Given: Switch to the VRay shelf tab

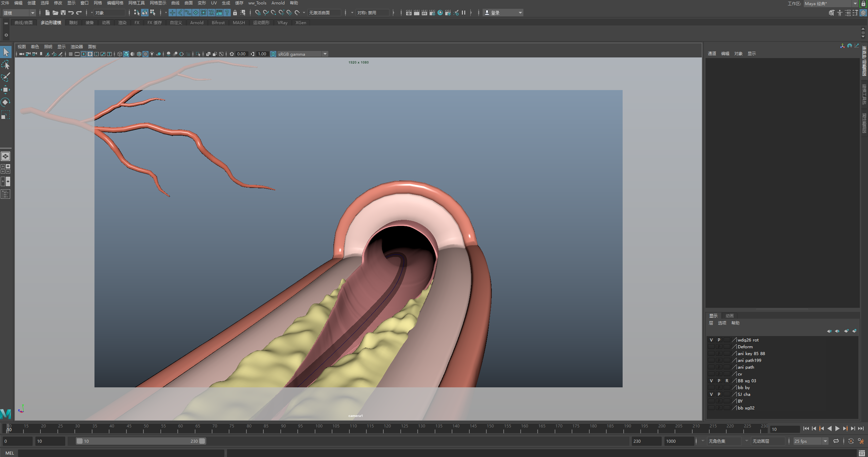Looking at the screenshot, I should [282, 22].
